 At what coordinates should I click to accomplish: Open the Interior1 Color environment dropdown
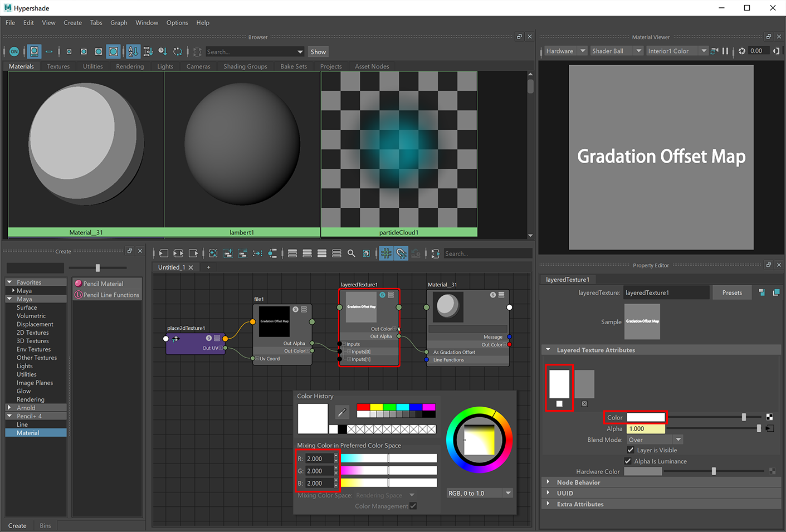[677, 51]
